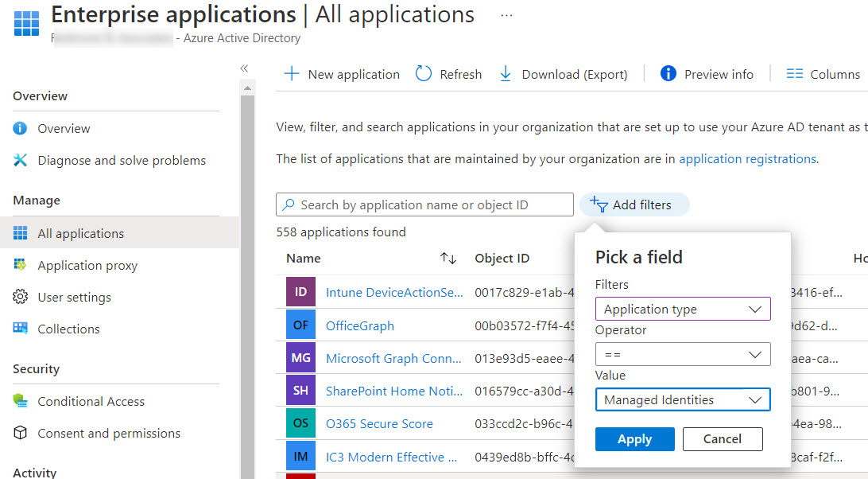Open the O365 Secure Score application link
868x479 pixels.
(x=379, y=423)
